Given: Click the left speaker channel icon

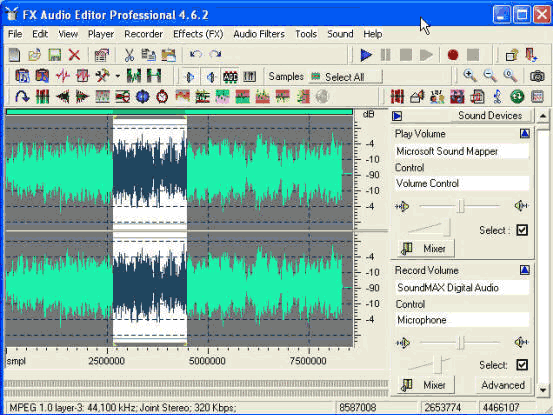Looking at the screenshot, I should [x=190, y=77].
